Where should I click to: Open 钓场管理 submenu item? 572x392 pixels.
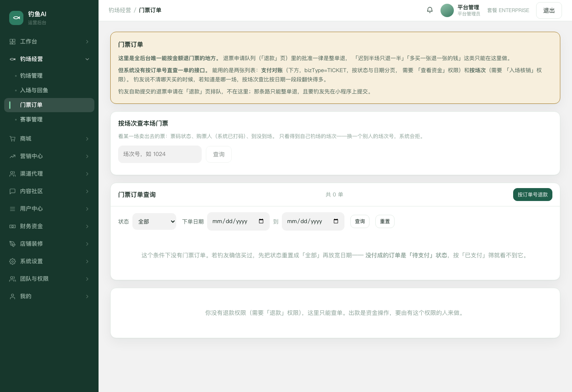(49, 76)
